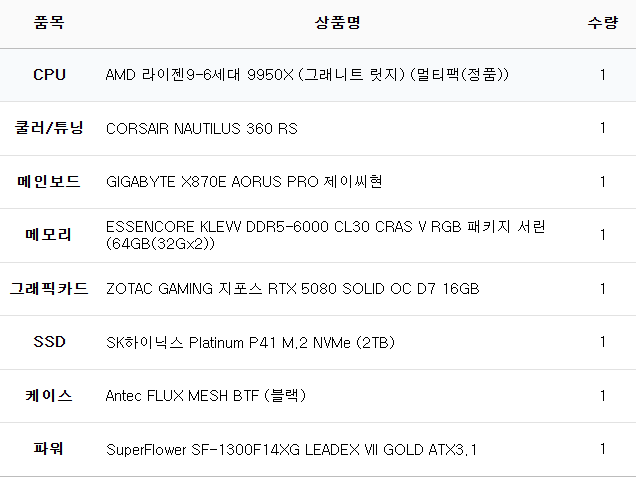Select the 쿨러/튜닝 category label
Viewport: 636px width, 486px height.
[49, 128]
